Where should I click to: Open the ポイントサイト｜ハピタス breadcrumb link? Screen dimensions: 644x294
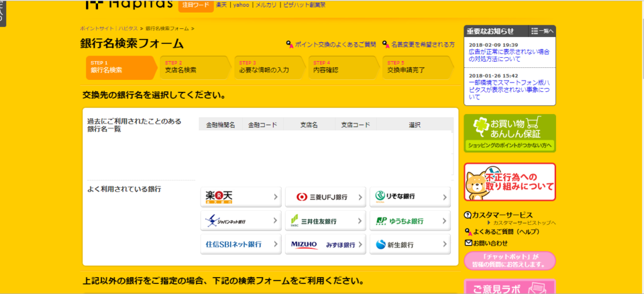109,29
